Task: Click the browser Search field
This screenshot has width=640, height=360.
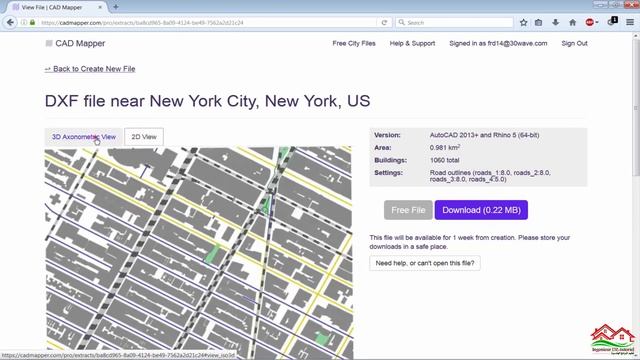Action: point(454,22)
